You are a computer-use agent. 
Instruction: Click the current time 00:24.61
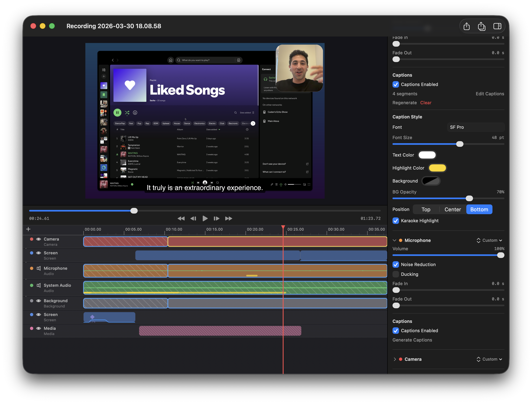coord(39,218)
